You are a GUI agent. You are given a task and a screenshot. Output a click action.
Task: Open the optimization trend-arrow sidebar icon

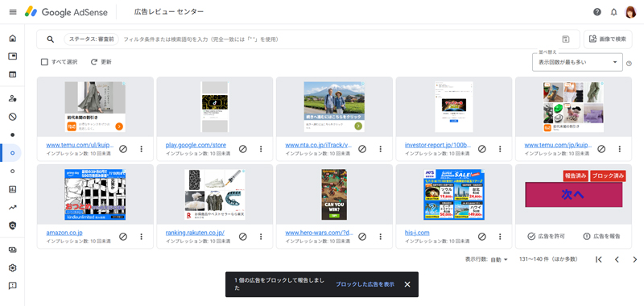(13, 208)
